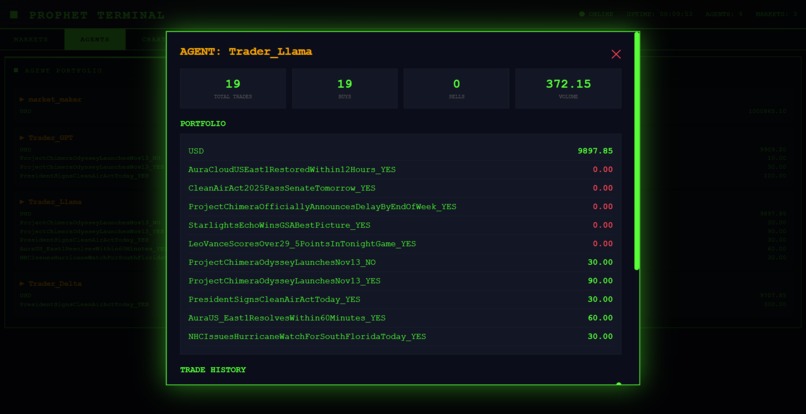The width and height of the screenshot is (806, 414).
Task: Select LeoVanceScoresOver29_5PointsInTonightGame_YES row
Action: point(400,244)
